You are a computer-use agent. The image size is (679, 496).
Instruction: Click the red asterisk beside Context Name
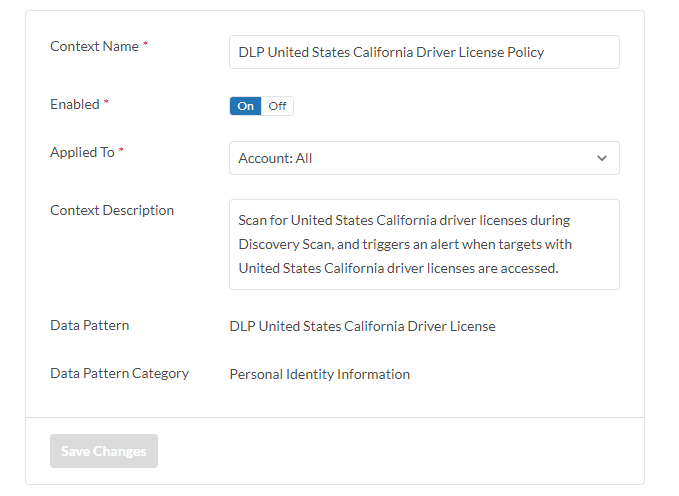pos(145,45)
